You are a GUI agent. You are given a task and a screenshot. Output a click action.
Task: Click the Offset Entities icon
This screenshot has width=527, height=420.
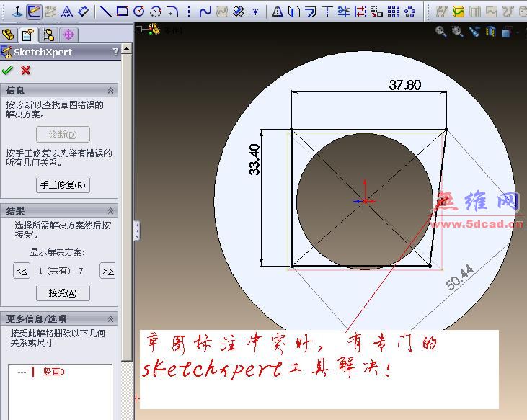coord(311,12)
